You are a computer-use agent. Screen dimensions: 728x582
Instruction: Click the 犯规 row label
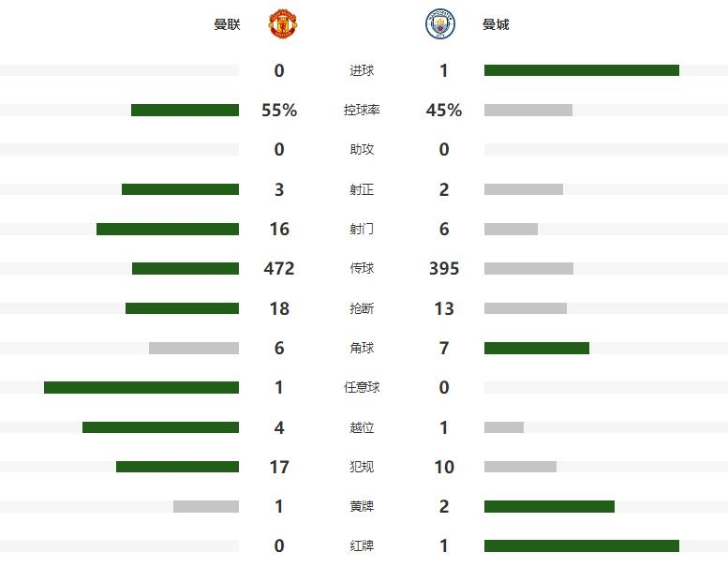pyautogui.click(x=362, y=467)
